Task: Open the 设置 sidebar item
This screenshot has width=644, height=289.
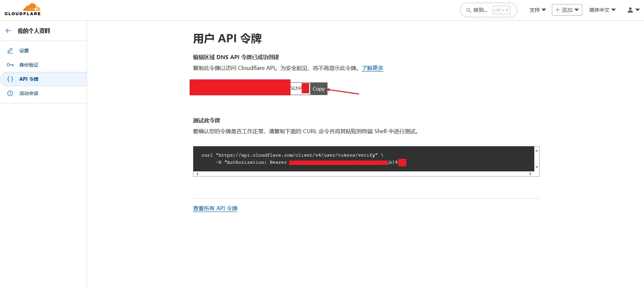Action: click(43, 51)
